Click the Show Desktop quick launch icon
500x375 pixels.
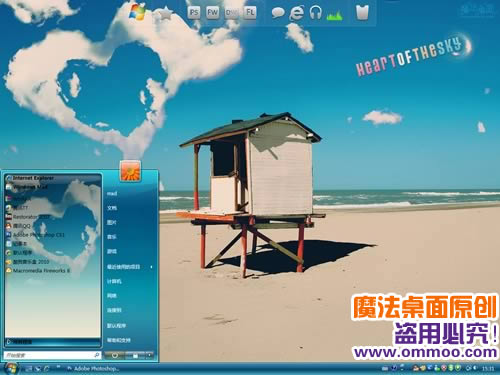[29, 369]
